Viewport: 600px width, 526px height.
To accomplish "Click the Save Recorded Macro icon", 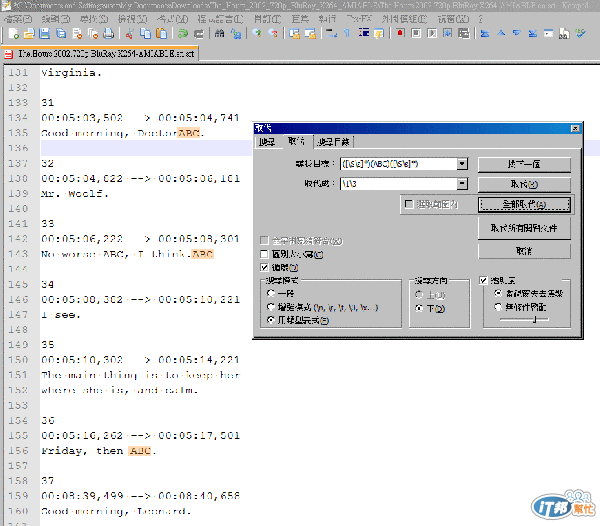I will tap(463, 34).
